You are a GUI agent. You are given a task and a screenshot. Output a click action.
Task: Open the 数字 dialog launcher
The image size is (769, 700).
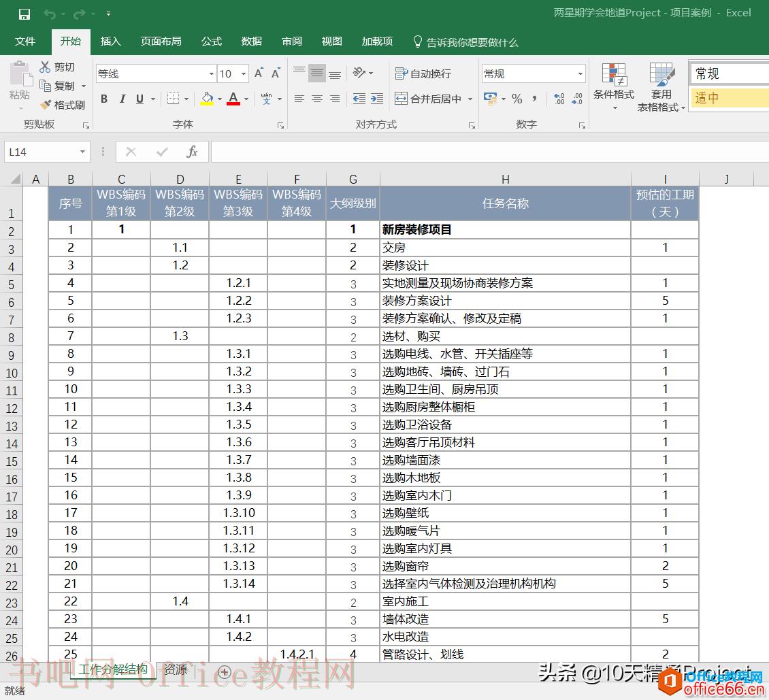582,125
